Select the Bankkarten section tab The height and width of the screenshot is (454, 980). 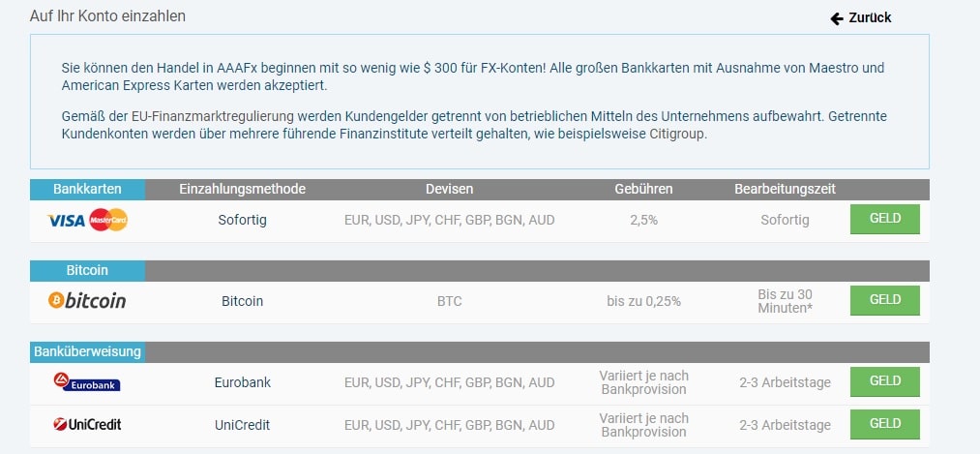click(x=87, y=189)
